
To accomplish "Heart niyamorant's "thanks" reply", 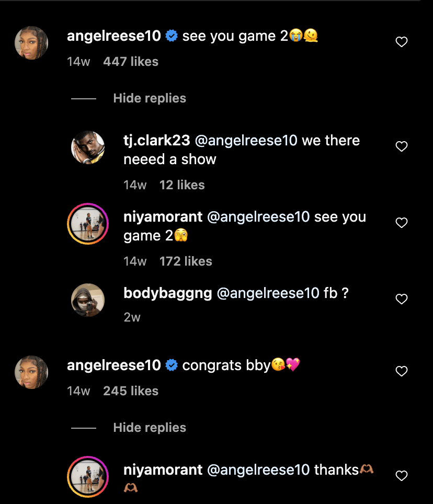I will point(402,476).
